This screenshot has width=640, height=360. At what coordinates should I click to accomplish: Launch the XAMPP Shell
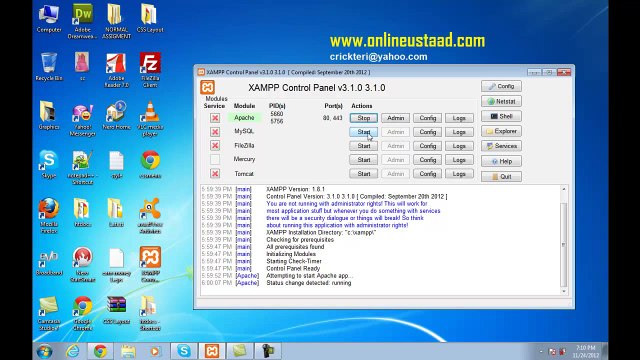click(501, 116)
